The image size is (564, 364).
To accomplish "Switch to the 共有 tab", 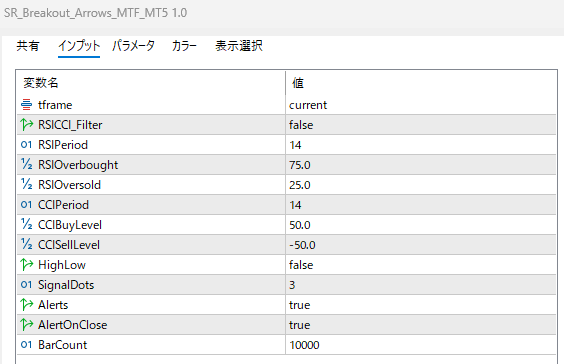I will click(28, 46).
